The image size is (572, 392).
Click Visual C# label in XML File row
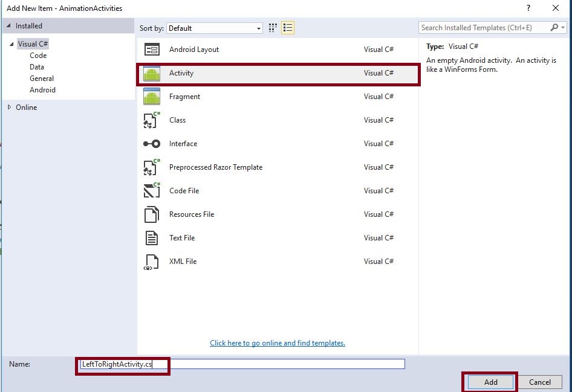[379, 262]
